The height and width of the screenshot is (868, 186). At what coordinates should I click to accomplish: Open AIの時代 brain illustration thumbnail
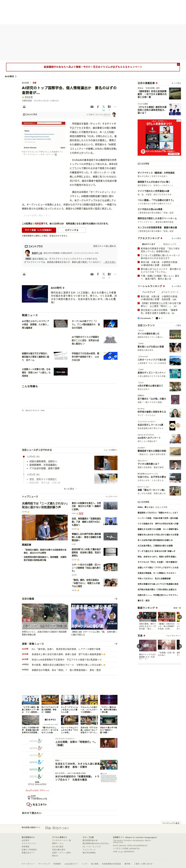coord(35,294)
